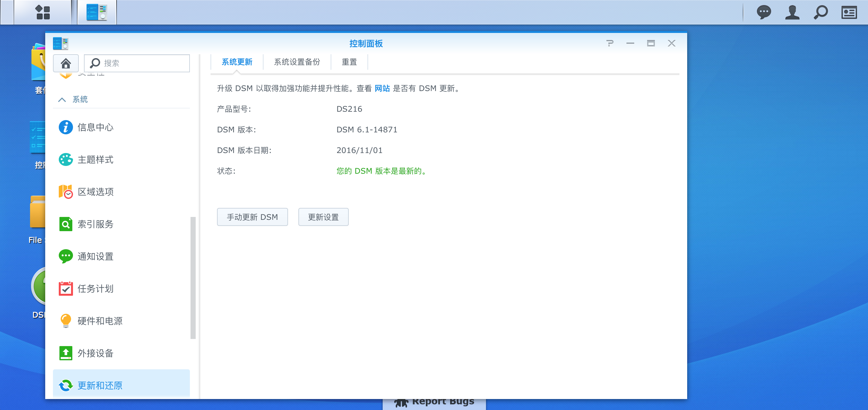Click the sidebar vertical scrollbar

pos(193,278)
